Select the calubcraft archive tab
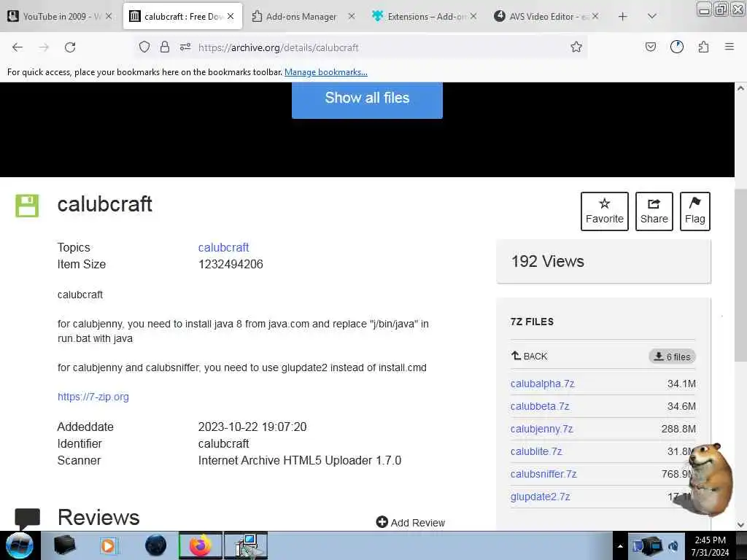 [x=182, y=17]
